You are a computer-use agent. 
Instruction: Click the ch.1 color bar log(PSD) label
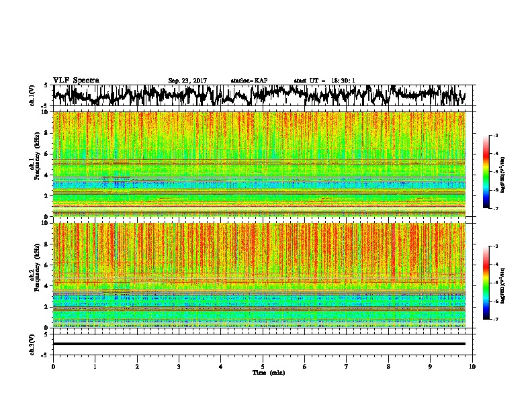tap(502, 175)
